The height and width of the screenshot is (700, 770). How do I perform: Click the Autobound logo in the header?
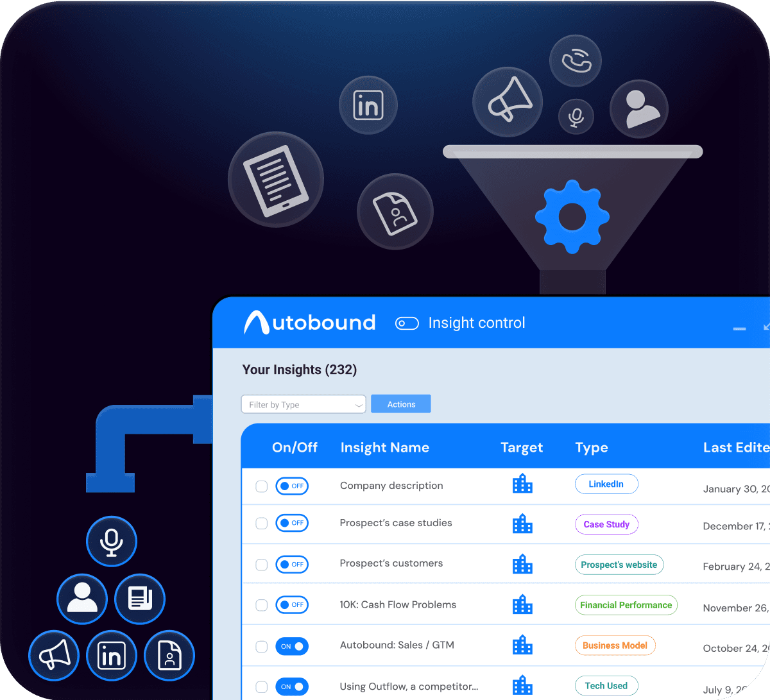(x=310, y=323)
